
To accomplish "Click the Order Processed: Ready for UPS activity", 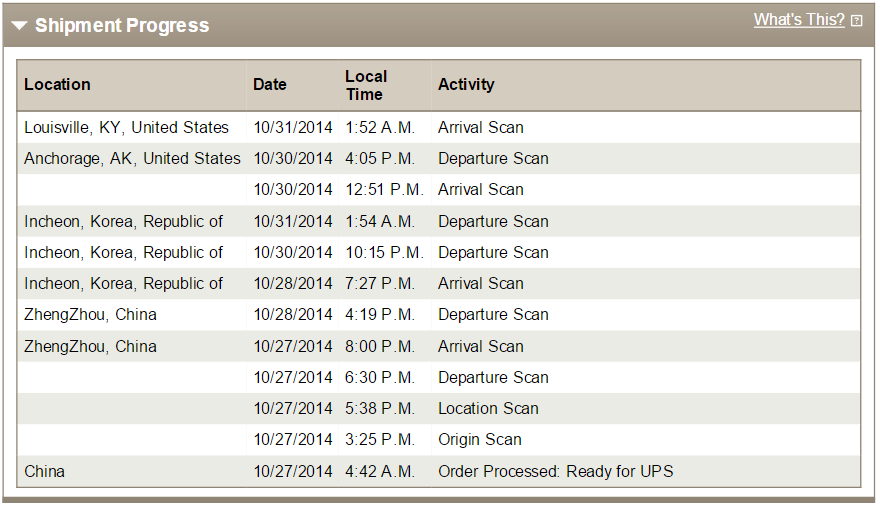I will (556, 471).
